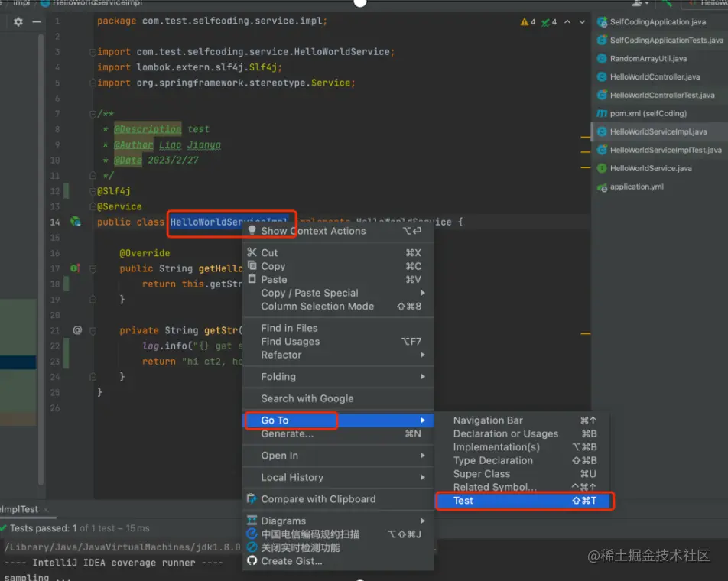Select Type Declaration in the submenu
This screenshot has width=728, height=581.
click(x=524, y=460)
